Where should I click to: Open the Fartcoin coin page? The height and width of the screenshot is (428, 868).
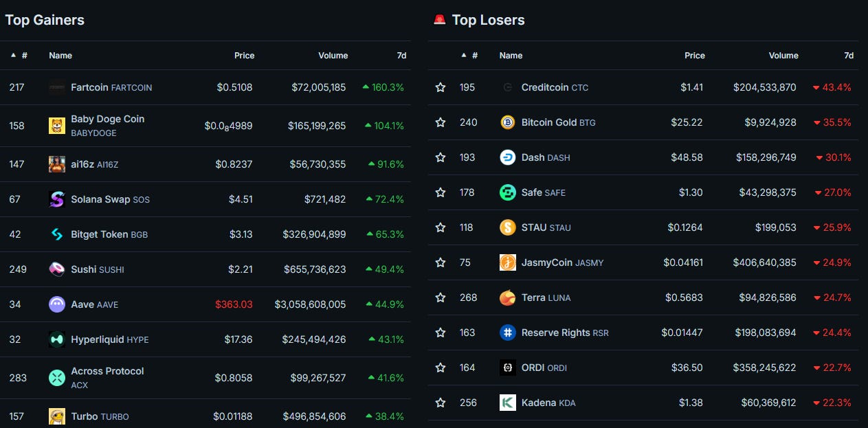pos(111,87)
